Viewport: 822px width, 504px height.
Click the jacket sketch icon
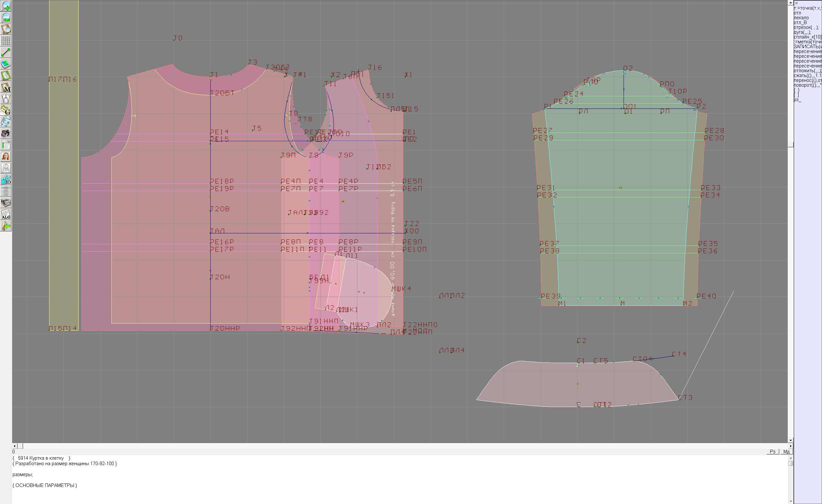tap(6, 168)
